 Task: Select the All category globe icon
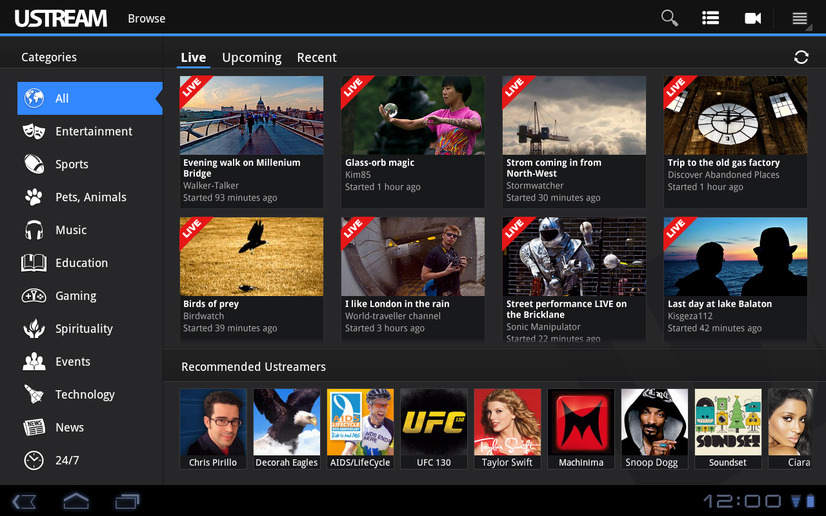point(34,98)
